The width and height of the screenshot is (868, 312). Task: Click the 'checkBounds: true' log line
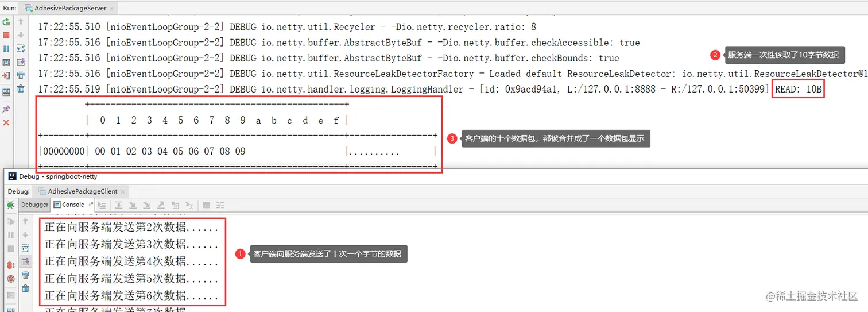click(328, 58)
